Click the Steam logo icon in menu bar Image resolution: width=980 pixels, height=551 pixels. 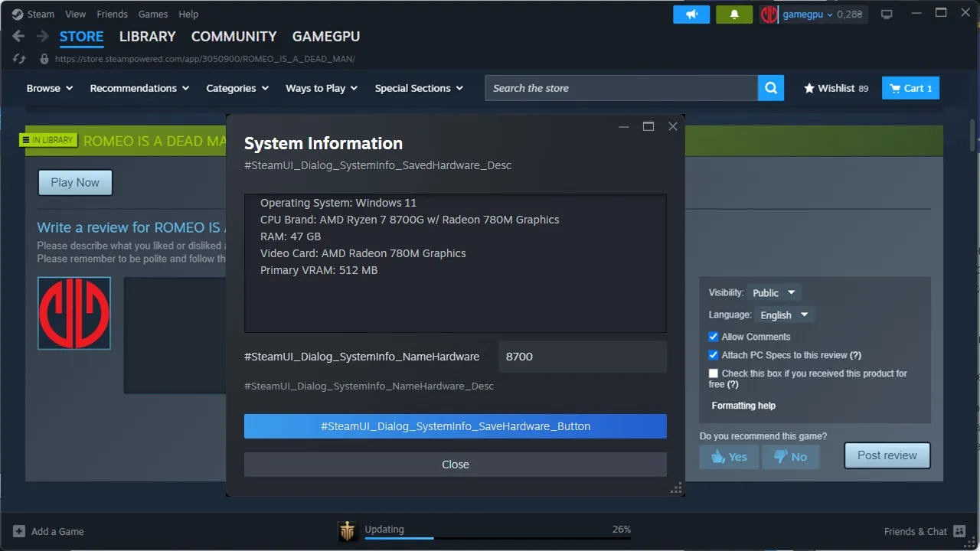click(x=17, y=14)
